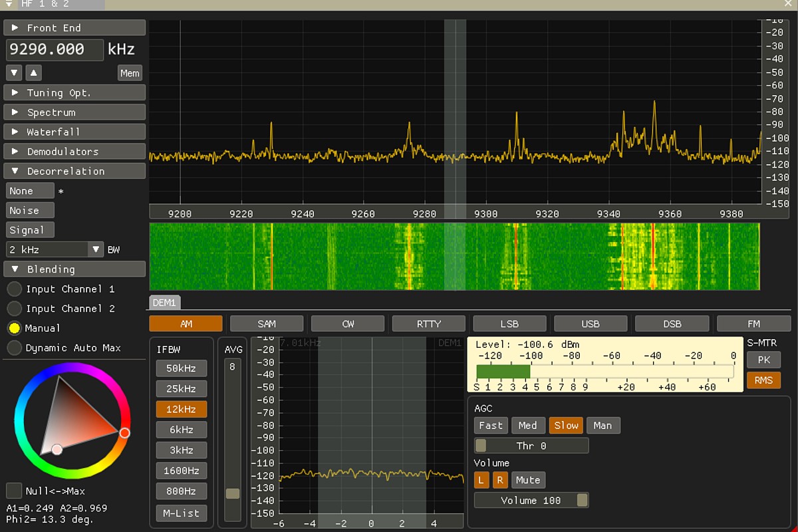Switch demodulator mode to FM
The image size is (798, 532).
click(753, 324)
